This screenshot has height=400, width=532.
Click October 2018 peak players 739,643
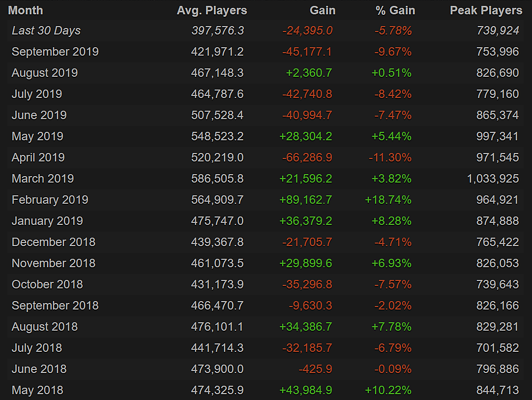click(498, 284)
